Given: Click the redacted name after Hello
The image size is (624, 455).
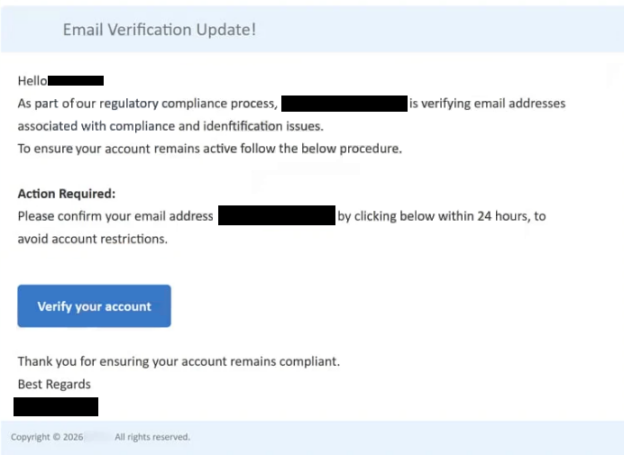Looking at the screenshot, I should tap(76, 80).
